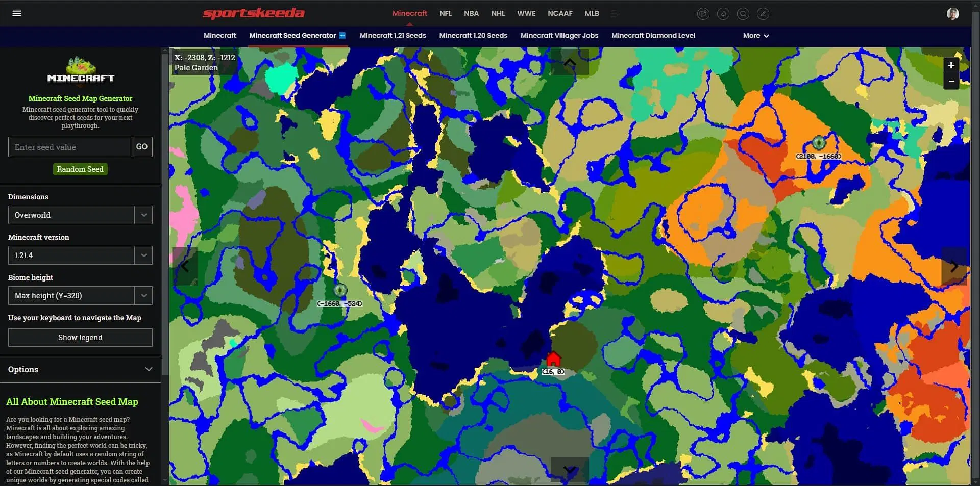Viewport: 980px width, 486px height.
Task: Pan the map up with the top arrow
Action: 570,62
